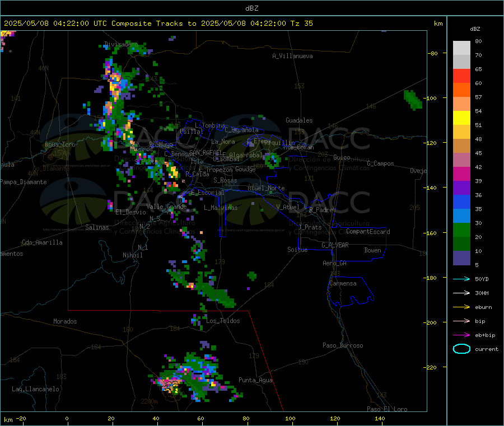The width and height of the screenshot is (504, 426).
Task: Click the L_Malvinas label
Action: [221, 208]
